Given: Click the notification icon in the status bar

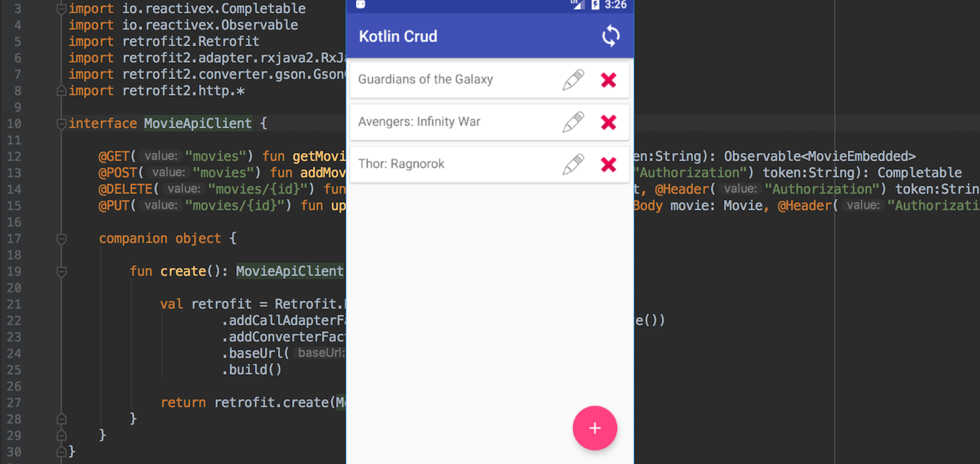Looking at the screenshot, I should click(361, 5).
